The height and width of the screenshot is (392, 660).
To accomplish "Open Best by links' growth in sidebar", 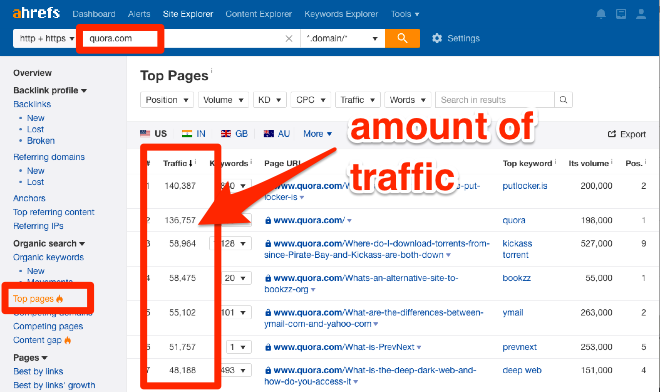I will 54,385.
